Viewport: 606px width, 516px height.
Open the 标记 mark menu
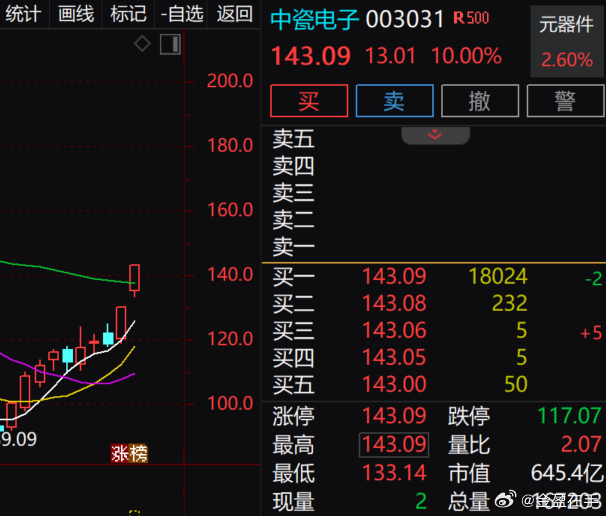pos(128,14)
